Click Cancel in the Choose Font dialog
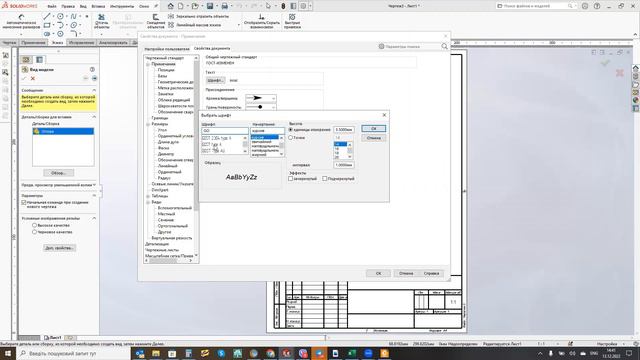 373,138
